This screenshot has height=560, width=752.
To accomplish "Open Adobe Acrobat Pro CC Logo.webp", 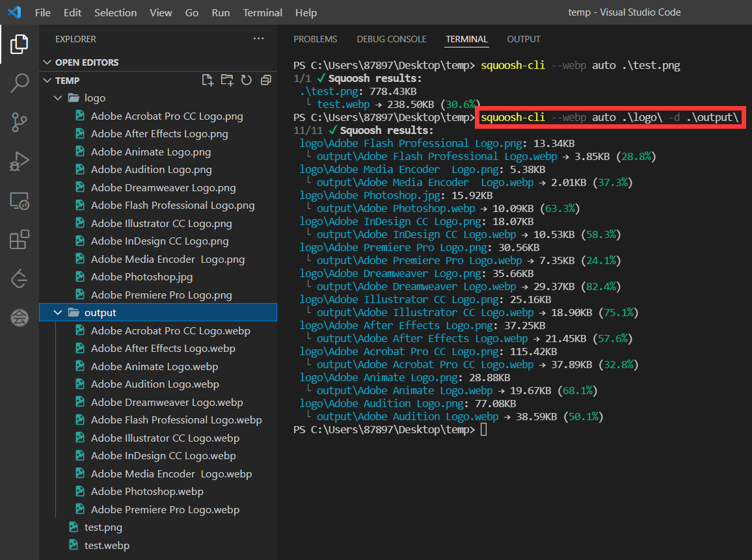I will pyautogui.click(x=170, y=331).
